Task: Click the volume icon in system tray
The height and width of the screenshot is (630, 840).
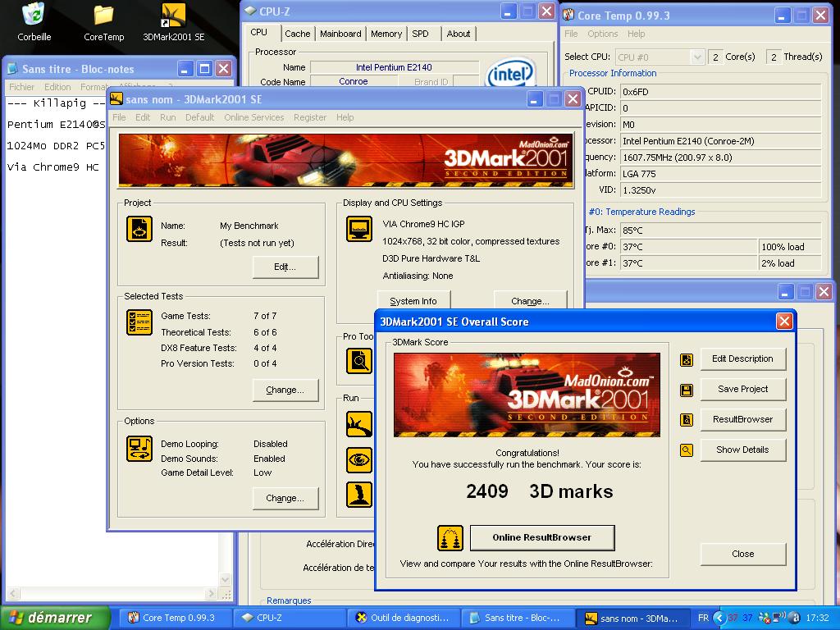Action: 779,617
